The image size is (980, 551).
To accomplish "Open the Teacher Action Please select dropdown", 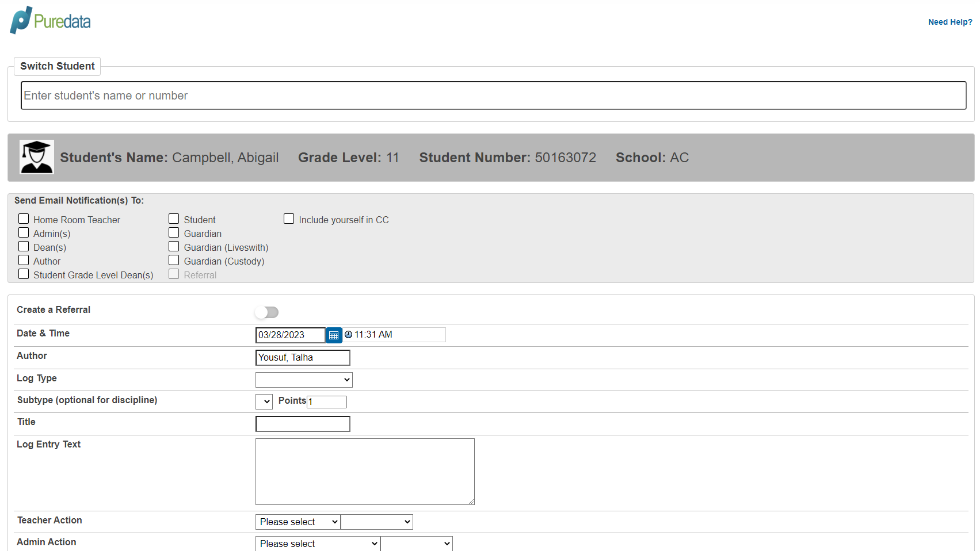I will coord(297,522).
